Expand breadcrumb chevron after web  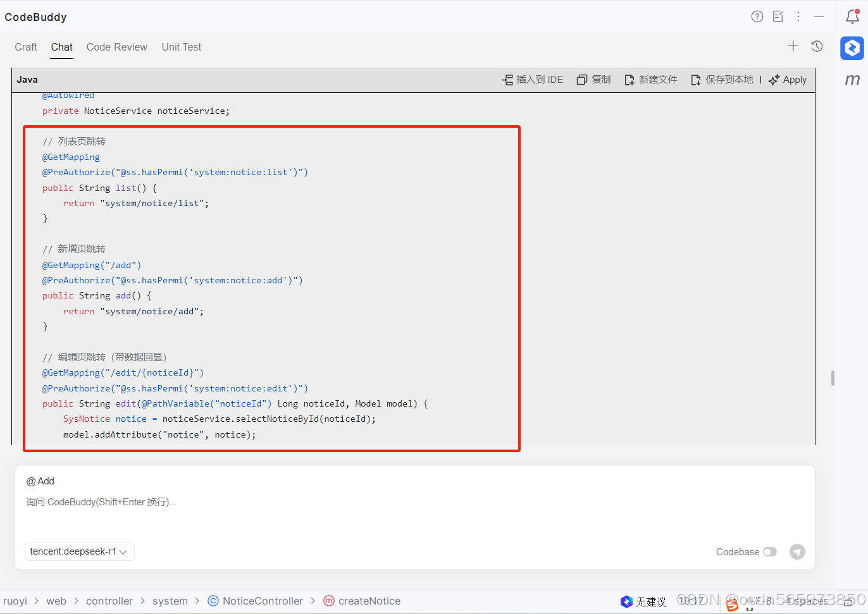pos(77,601)
